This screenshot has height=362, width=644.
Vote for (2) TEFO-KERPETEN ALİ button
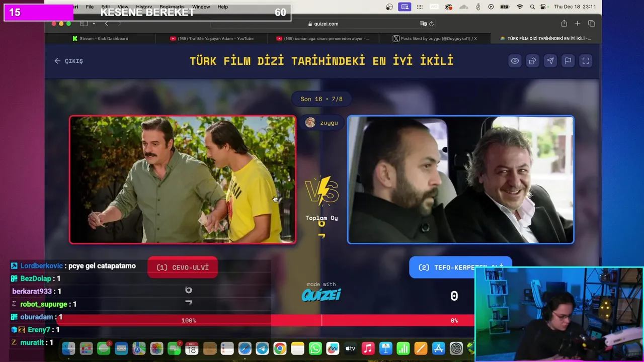(460, 267)
